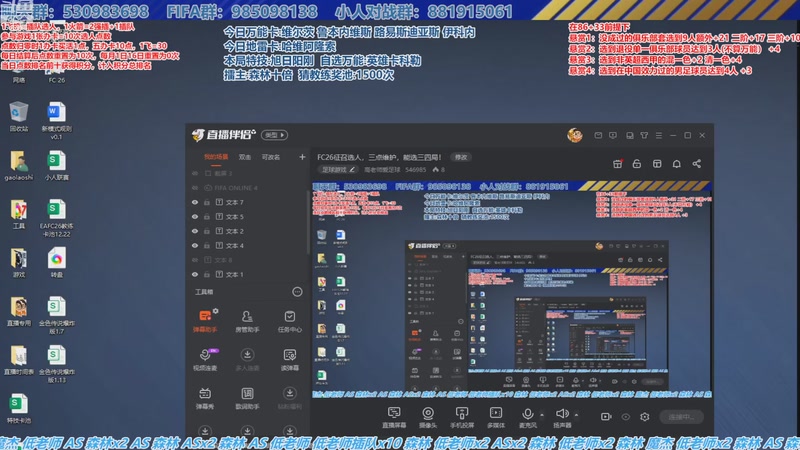Click the unlock padlock icon in header
Viewport: 800px width, 450px height.
point(637,164)
